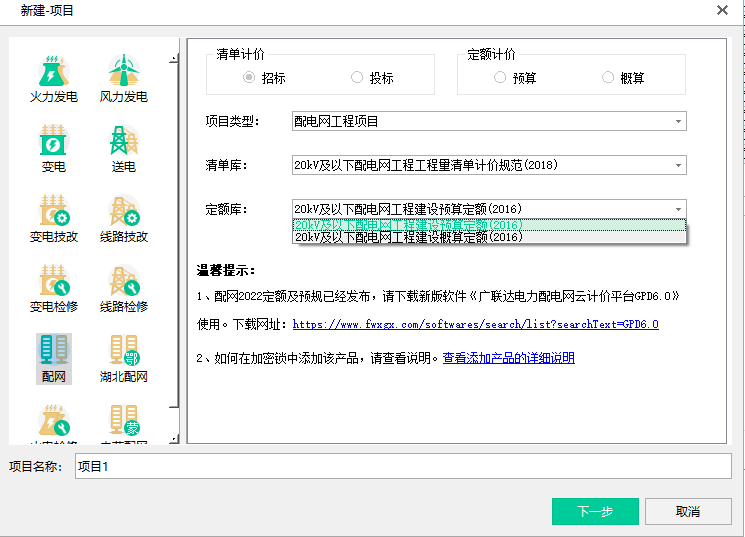The height and width of the screenshot is (537, 745).
Task: Choose the 湖北配网 icon
Action: [x=124, y=359]
